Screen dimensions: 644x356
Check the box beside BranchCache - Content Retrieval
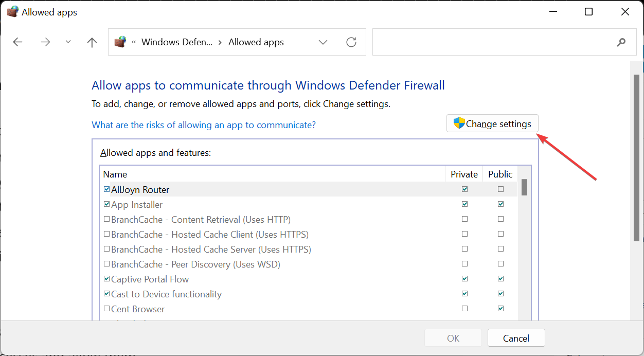[x=106, y=219]
